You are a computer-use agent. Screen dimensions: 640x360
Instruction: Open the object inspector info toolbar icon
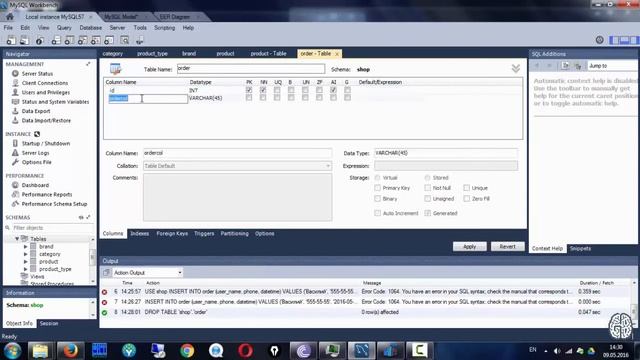coord(40,40)
